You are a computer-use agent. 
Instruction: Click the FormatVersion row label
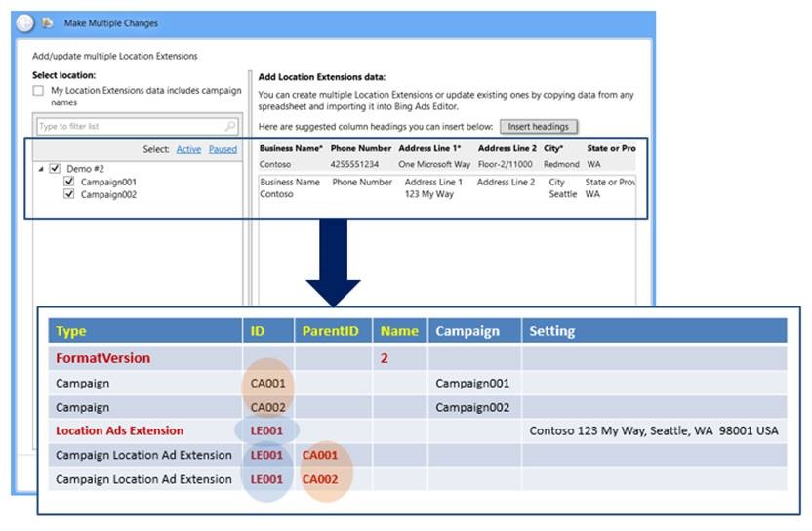[102, 358]
